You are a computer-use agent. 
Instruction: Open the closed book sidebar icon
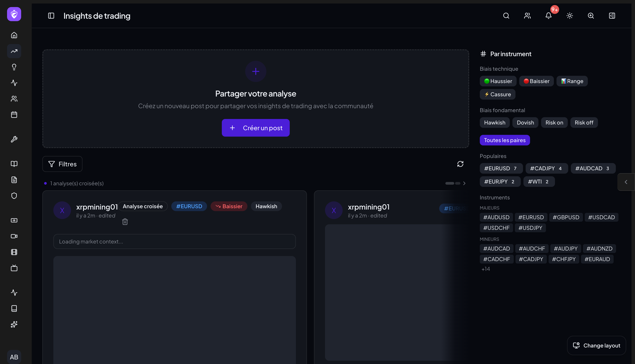14,308
